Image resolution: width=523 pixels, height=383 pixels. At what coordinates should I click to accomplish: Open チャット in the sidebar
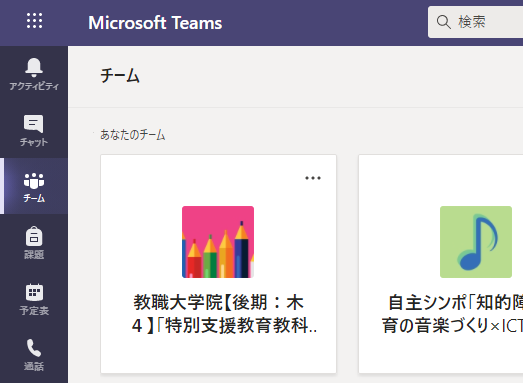pyautogui.click(x=34, y=130)
